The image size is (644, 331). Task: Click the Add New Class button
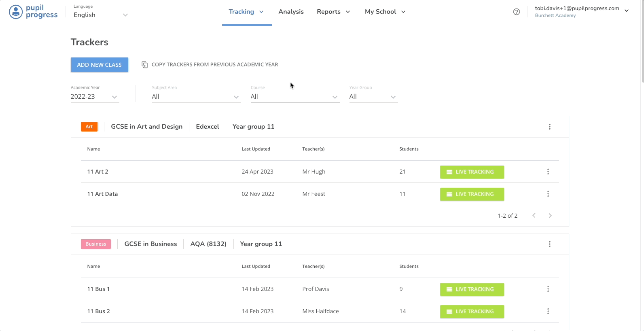coord(99,65)
